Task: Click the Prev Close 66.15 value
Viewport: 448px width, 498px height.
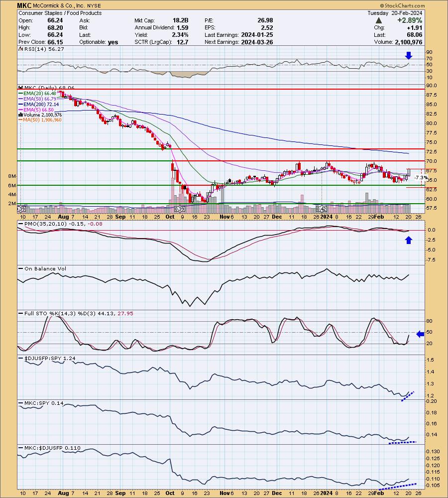Action: (55, 42)
